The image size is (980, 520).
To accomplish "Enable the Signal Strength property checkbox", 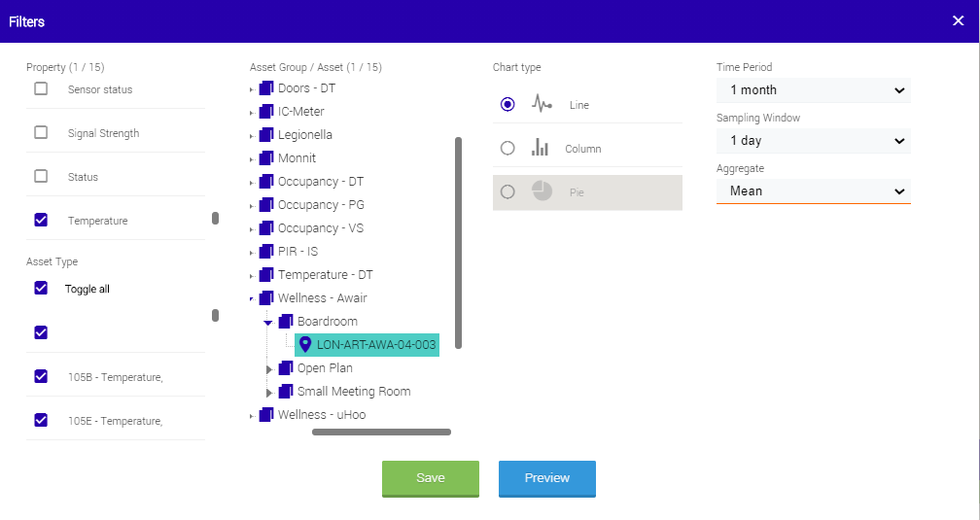I will pyautogui.click(x=41, y=132).
